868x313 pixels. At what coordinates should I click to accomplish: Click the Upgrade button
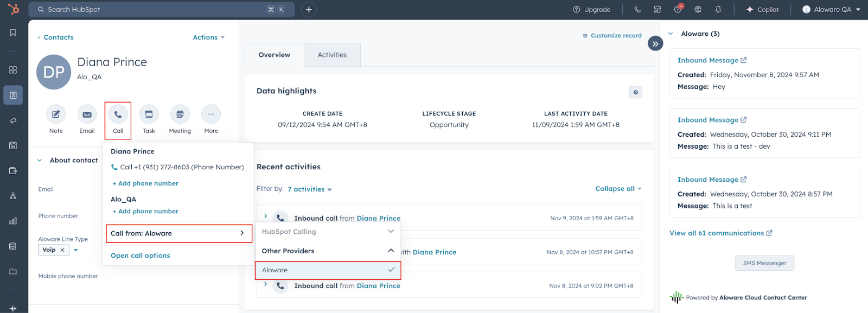(x=592, y=9)
